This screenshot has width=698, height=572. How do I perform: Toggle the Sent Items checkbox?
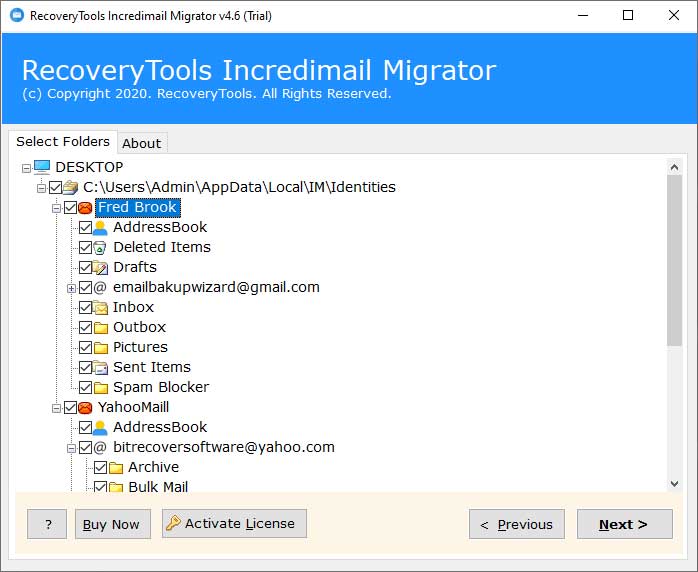pyautogui.click(x=85, y=368)
